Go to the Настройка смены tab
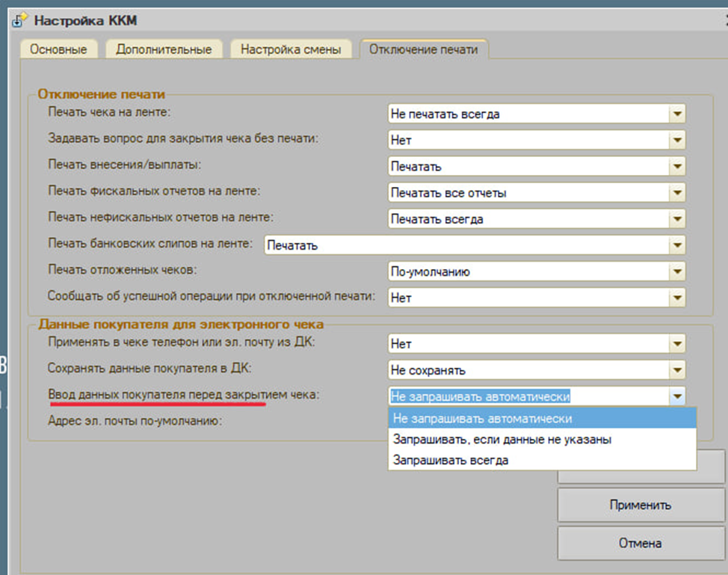 point(291,49)
